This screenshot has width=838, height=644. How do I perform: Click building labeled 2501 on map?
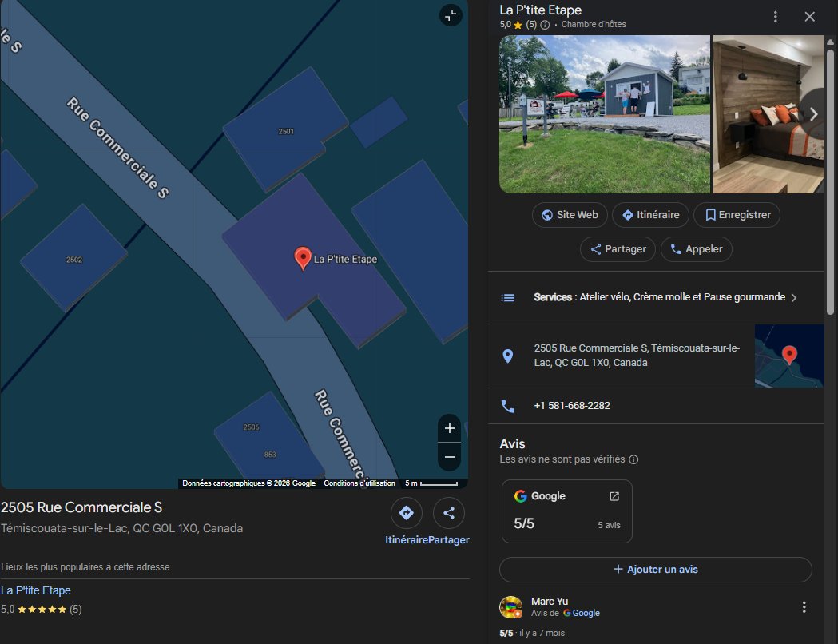pos(286,132)
